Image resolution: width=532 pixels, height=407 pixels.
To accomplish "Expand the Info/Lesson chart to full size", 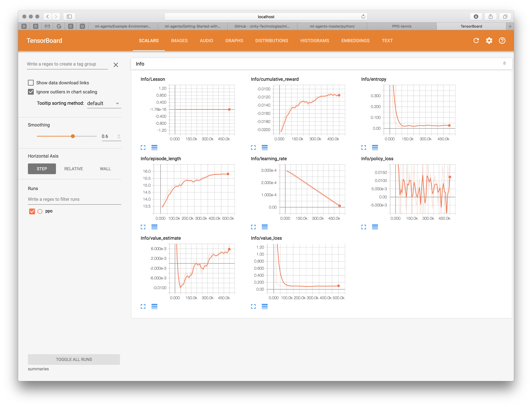I will (143, 147).
